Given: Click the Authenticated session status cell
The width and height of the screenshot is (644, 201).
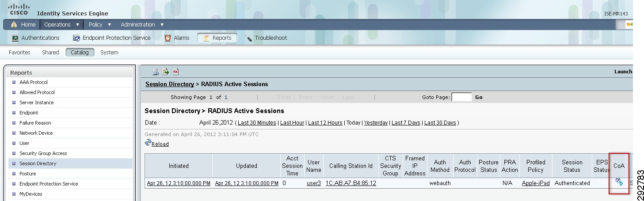Looking at the screenshot, I should pyautogui.click(x=572, y=183).
